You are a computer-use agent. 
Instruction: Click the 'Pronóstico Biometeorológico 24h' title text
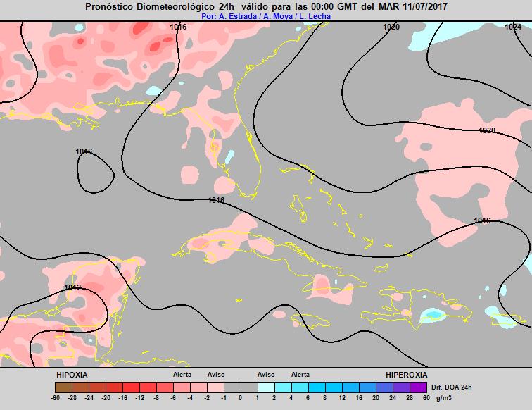coord(160,6)
